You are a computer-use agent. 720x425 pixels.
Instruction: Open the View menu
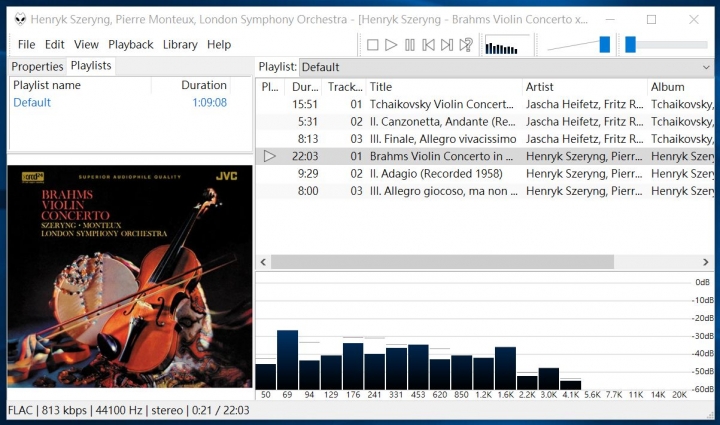(86, 45)
